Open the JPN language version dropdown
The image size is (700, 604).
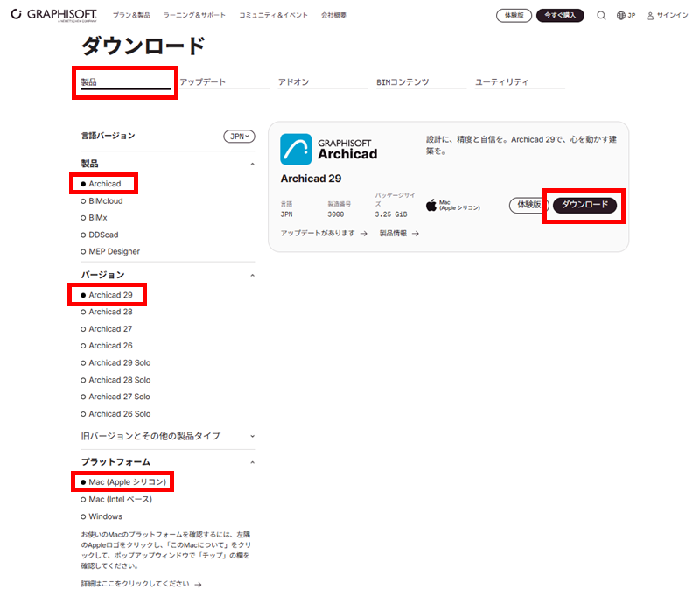click(x=239, y=137)
